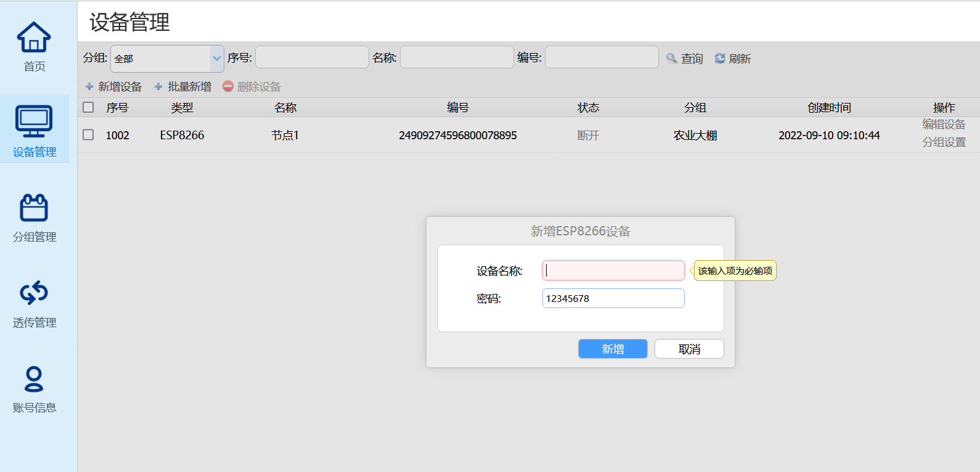
Task: Go to 首页 menu label
Action: 35,67
